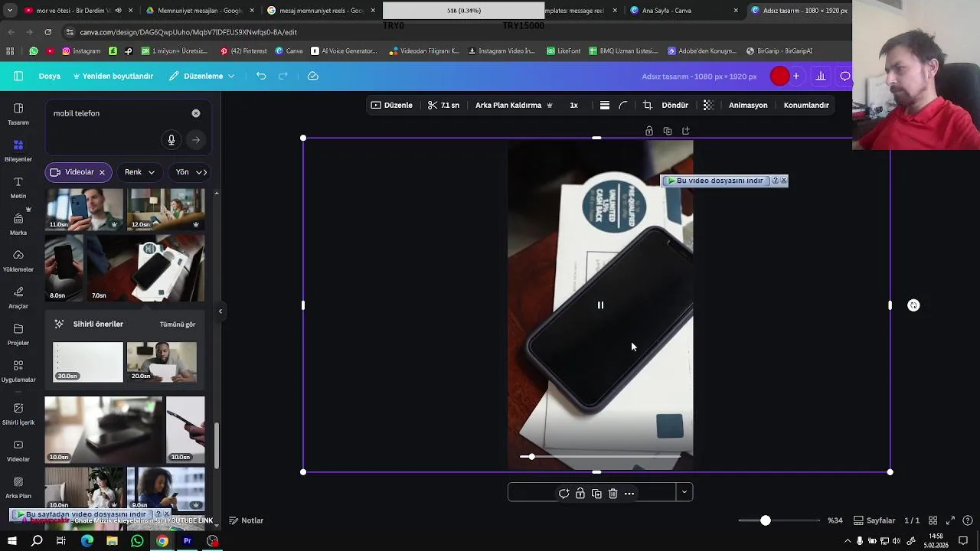The image size is (980, 551).
Task: Open the Yön filter dropdown
Action: point(190,172)
